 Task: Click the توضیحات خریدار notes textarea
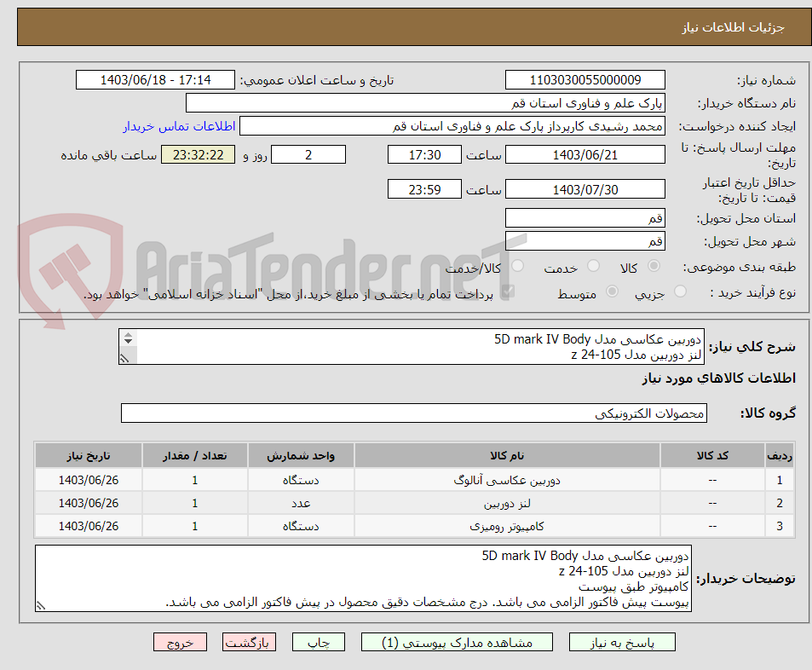[363, 578]
